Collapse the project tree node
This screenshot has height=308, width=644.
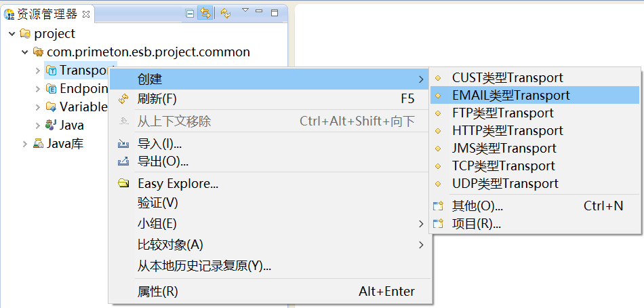[12, 34]
